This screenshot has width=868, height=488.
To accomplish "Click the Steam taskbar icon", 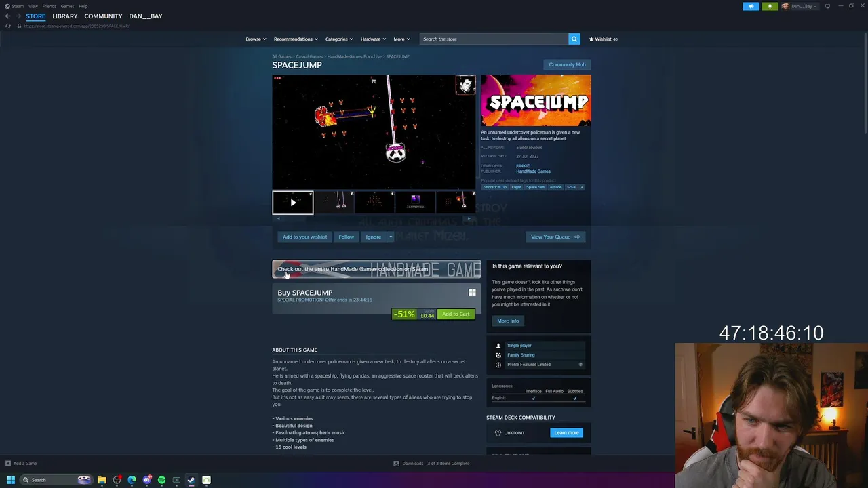I will click(x=191, y=480).
